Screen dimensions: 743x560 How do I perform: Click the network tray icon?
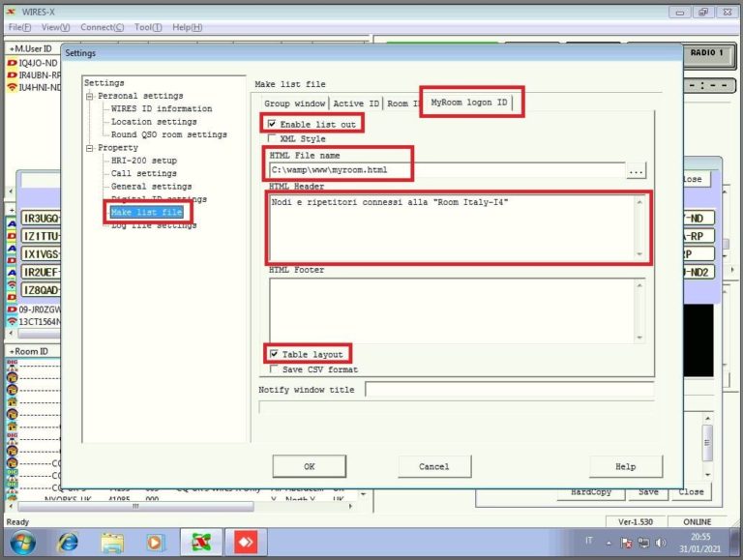point(643,543)
